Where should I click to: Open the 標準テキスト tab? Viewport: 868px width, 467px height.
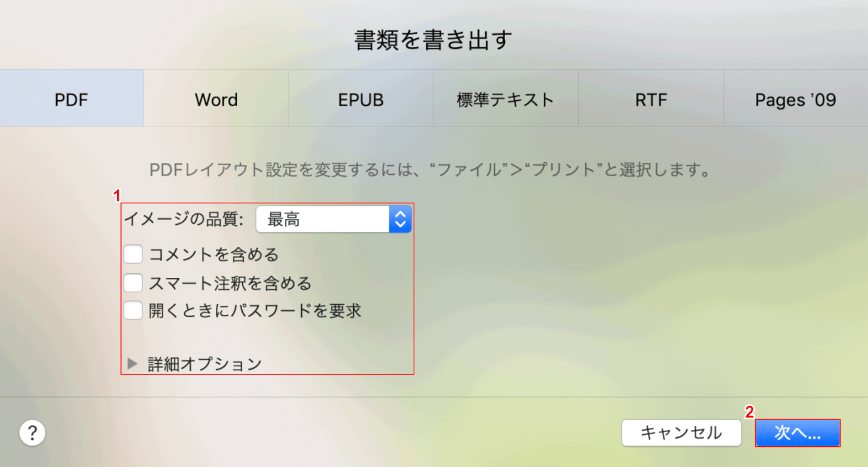pos(506,99)
